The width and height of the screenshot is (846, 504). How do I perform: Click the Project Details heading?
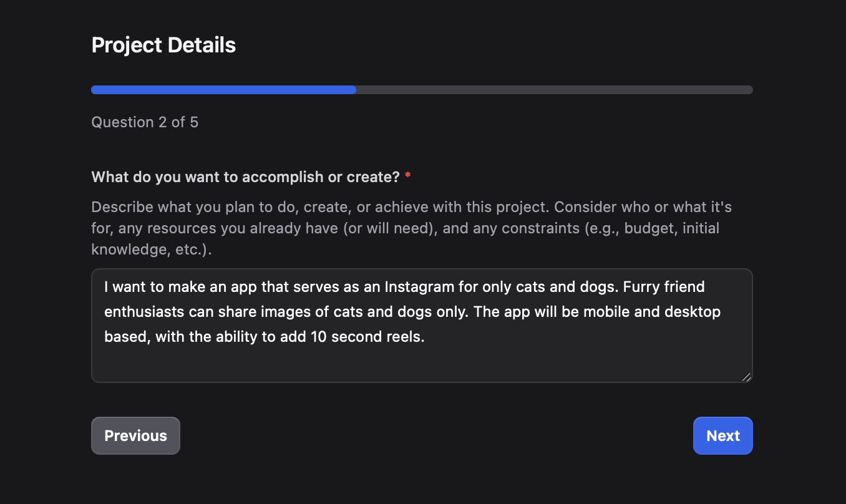click(163, 45)
